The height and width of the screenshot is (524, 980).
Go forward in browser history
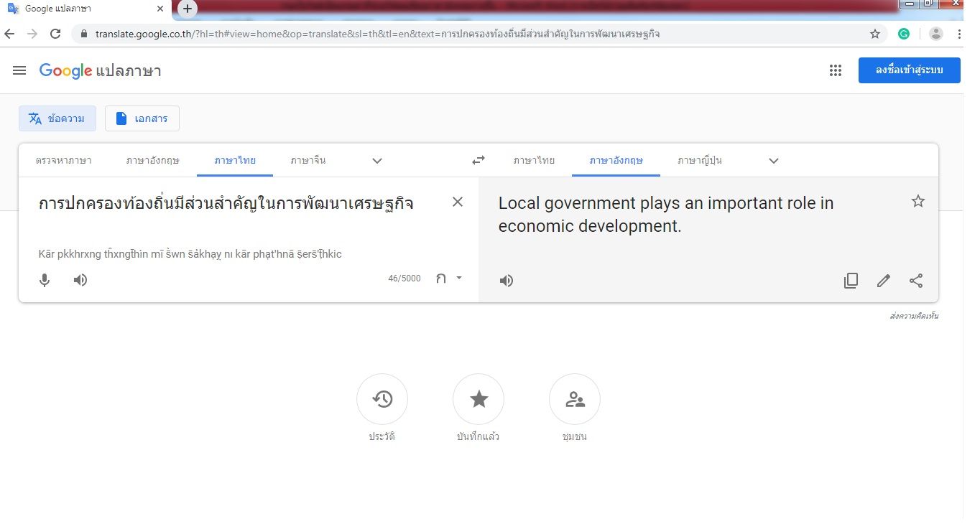32,34
